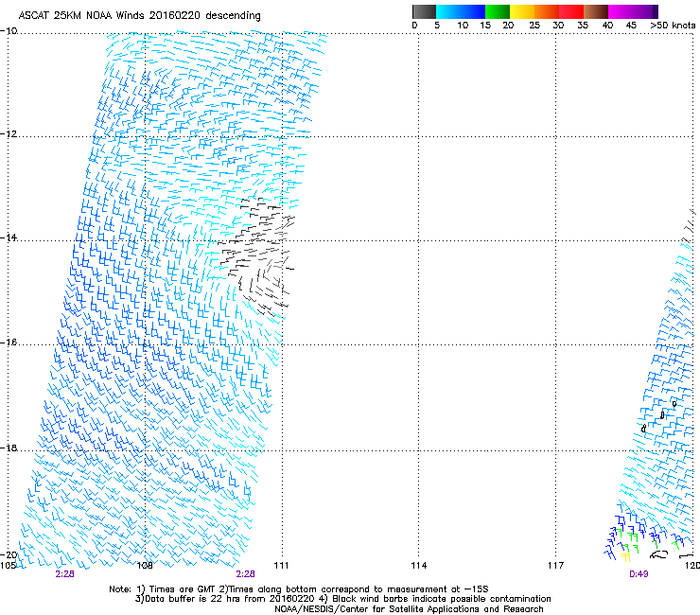Click the longitude label '108'
The width and height of the screenshot is (700, 615).
pos(144,566)
